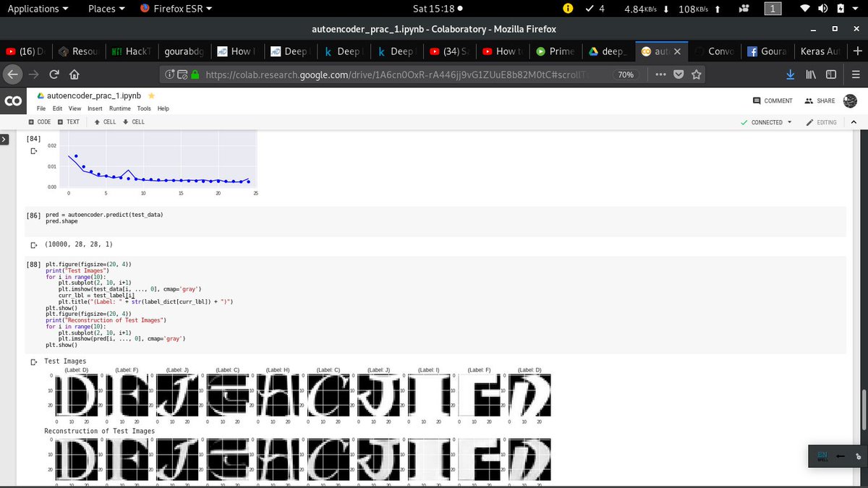Insert a new CODE cell
Image resolution: width=868 pixels, height=488 pixels.
point(39,121)
